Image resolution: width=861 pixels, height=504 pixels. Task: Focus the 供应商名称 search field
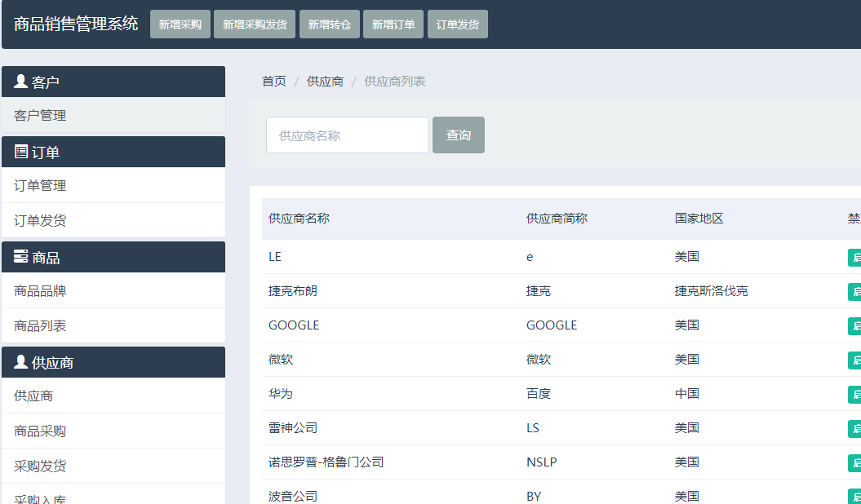click(347, 135)
